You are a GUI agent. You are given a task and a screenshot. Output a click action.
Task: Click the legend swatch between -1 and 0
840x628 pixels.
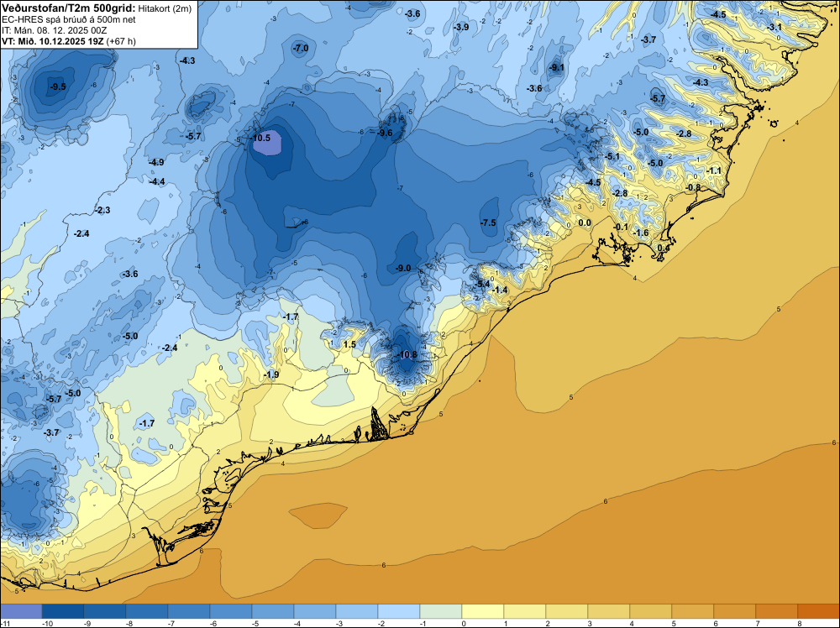[441, 611]
